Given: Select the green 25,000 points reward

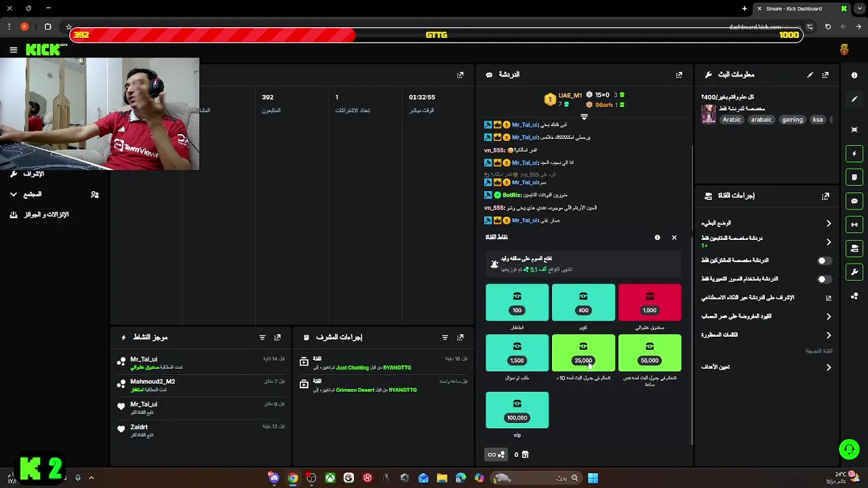Looking at the screenshot, I should (583, 352).
